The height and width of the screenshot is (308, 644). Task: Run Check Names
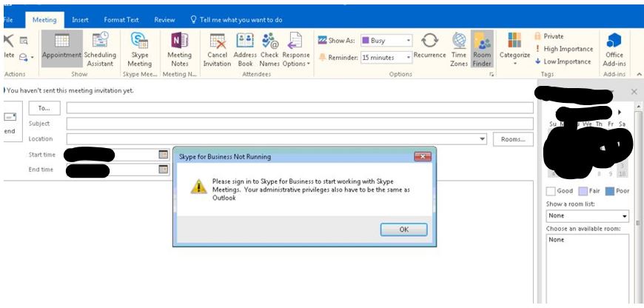(269, 48)
